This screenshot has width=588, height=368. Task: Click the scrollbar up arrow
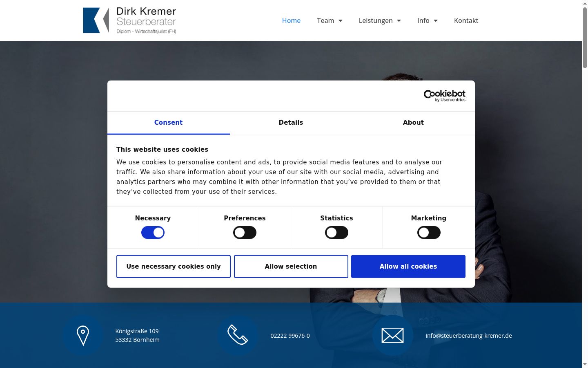(585, 3)
